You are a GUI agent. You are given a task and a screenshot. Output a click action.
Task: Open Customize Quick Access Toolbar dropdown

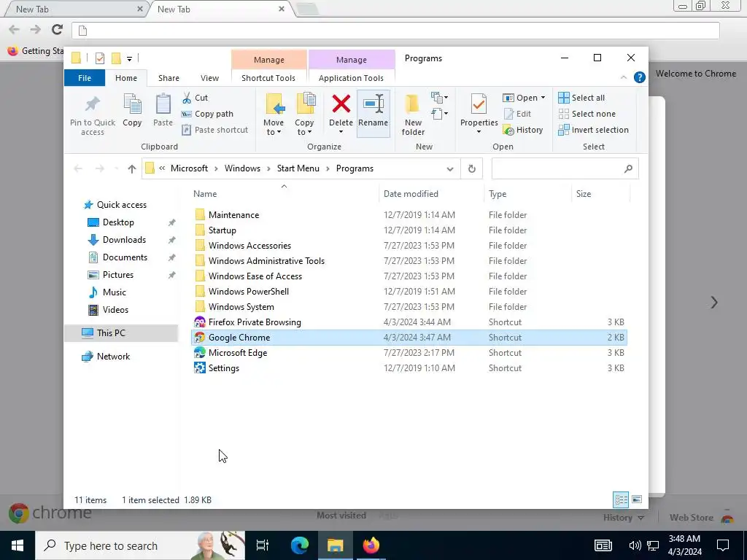(x=129, y=58)
